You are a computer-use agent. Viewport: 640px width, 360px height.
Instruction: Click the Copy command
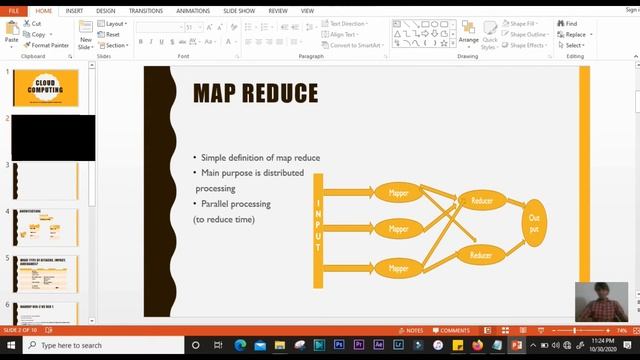point(35,35)
